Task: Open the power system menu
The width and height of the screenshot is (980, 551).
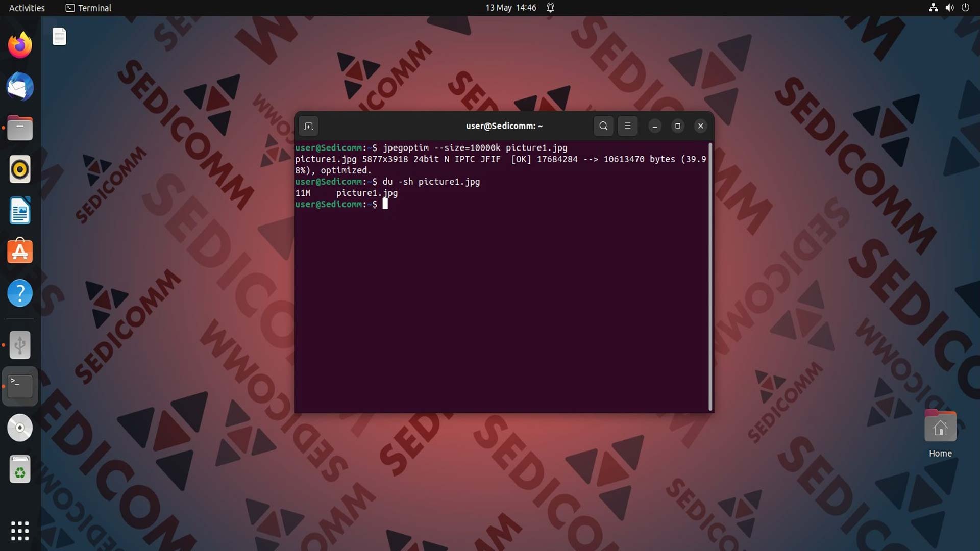Action: click(965, 8)
